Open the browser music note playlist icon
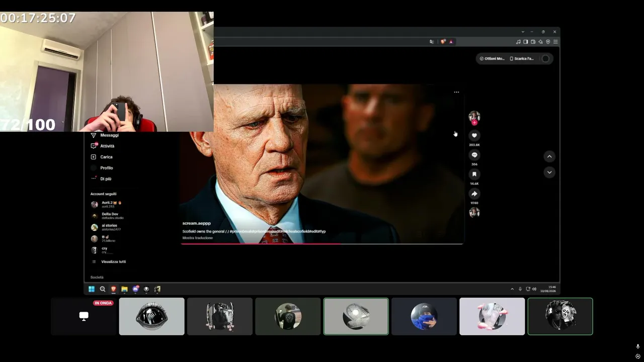The width and height of the screenshot is (644, 362). (x=518, y=42)
